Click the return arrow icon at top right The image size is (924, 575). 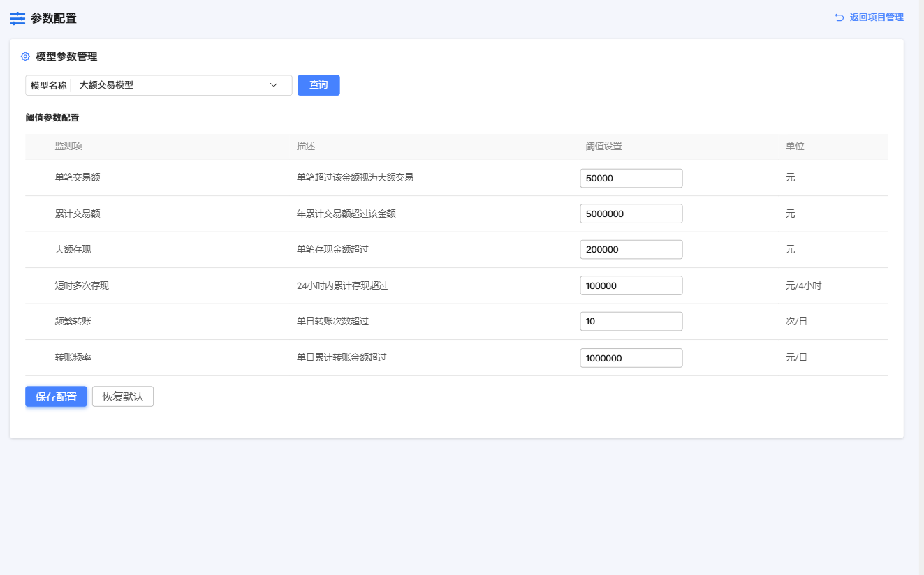pos(839,17)
